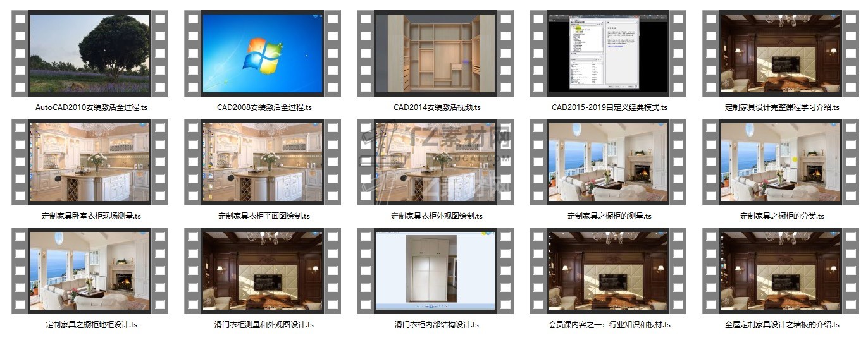Select file name 会员课内容之一：行业知识和板材.ts
The width and height of the screenshot is (868, 340).
pyautogui.click(x=609, y=325)
